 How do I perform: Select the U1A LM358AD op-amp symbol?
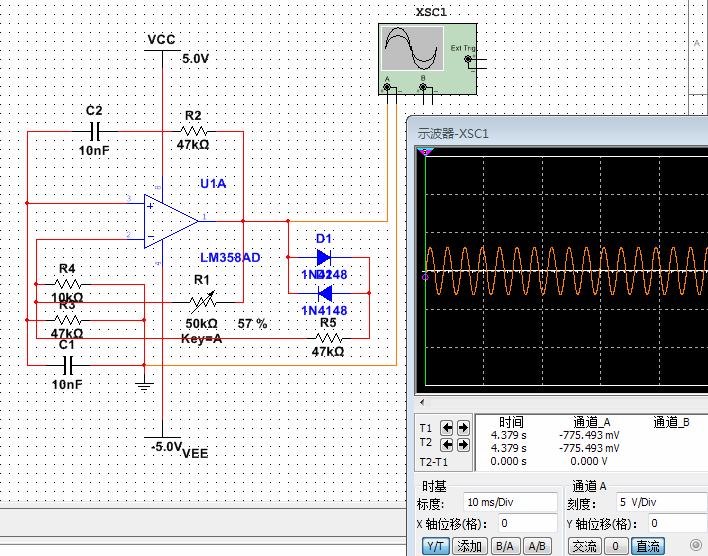(x=171, y=221)
